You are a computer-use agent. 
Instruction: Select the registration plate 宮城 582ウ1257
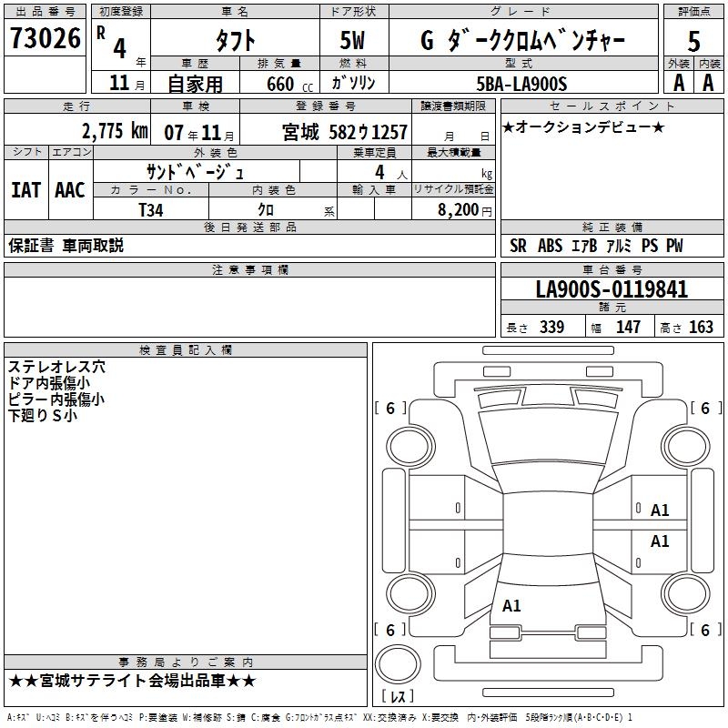[345, 132]
